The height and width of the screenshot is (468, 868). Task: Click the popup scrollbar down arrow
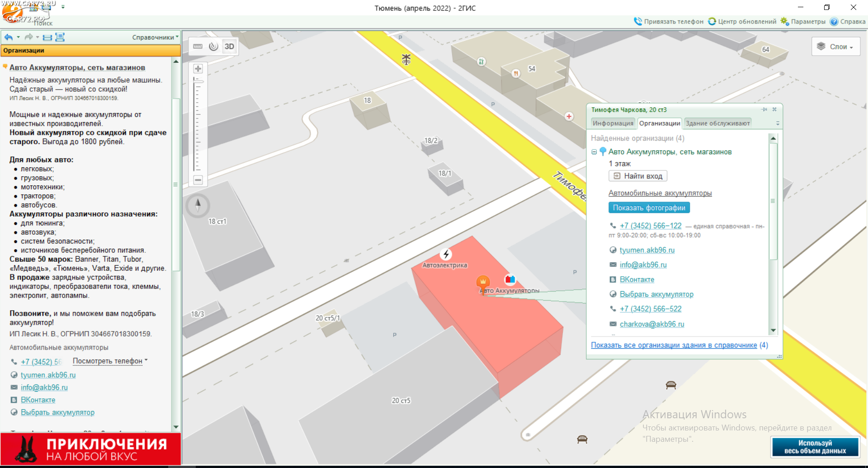coord(773,331)
